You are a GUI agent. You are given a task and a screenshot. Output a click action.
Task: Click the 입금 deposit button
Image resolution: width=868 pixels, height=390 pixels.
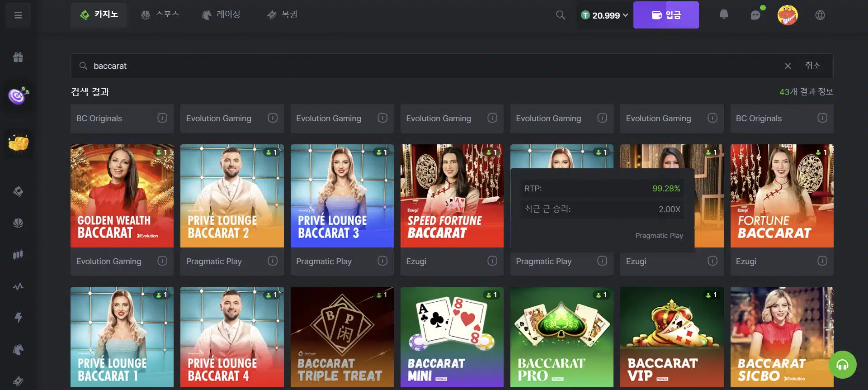(666, 15)
